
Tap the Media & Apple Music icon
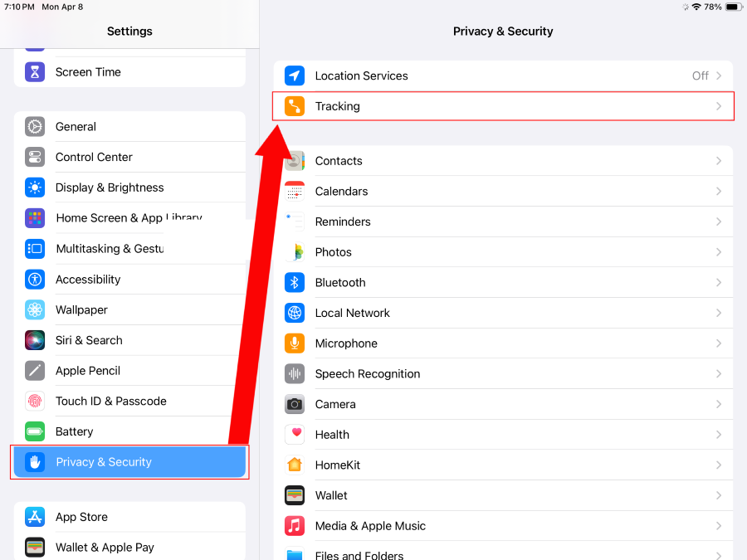[x=295, y=526]
